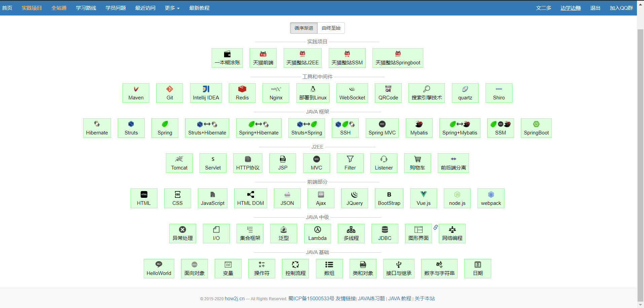Expand the 更多 dropdown menu
Viewport: 644px width, 308px height.
click(172, 8)
